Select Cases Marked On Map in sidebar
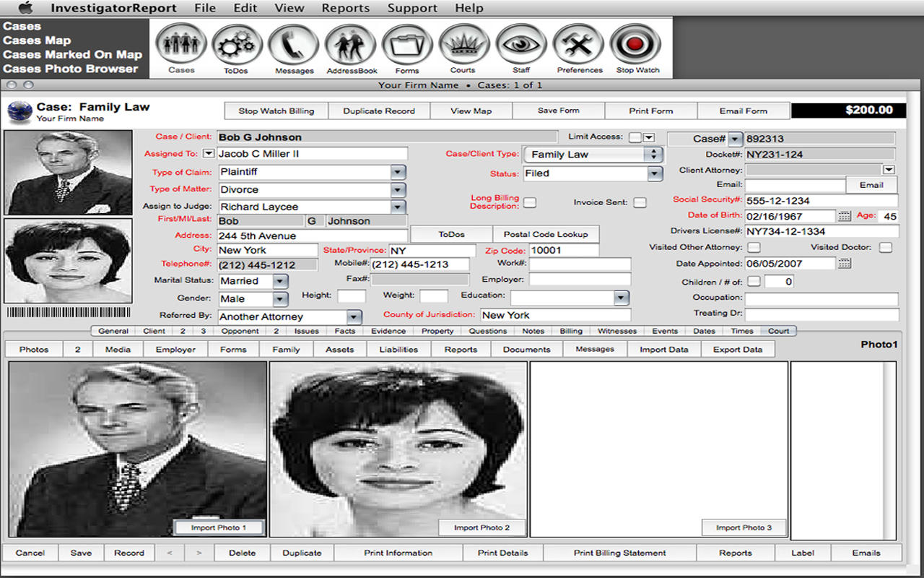The image size is (924, 578). (x=72, y=54)
